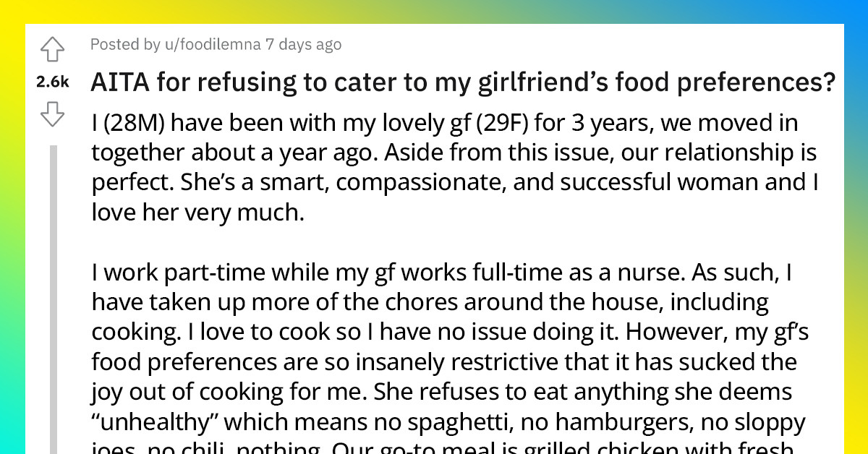868x454 pixels.
Task: Collapse the comment thread using the gray vertical bar
Action: 55,289
